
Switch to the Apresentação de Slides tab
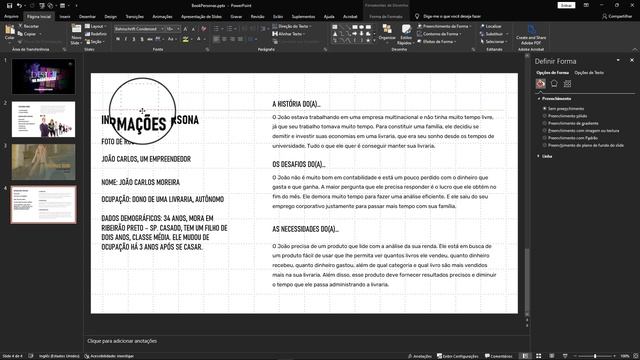[201, 17]
